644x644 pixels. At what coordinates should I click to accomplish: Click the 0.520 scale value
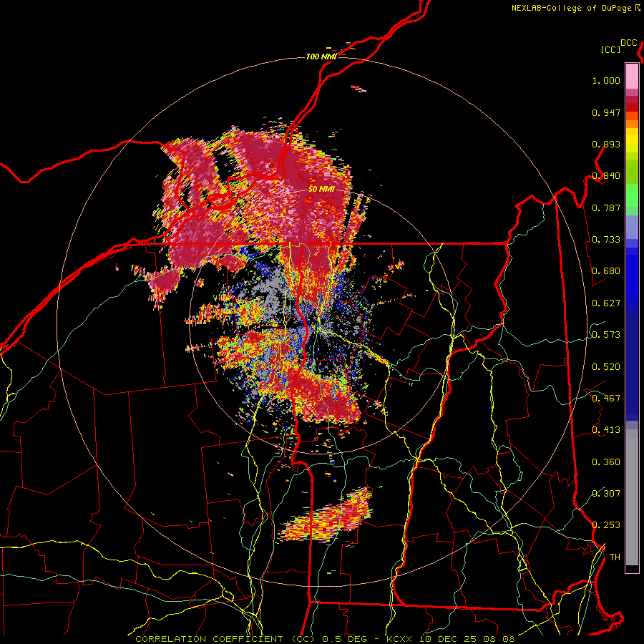606,367
